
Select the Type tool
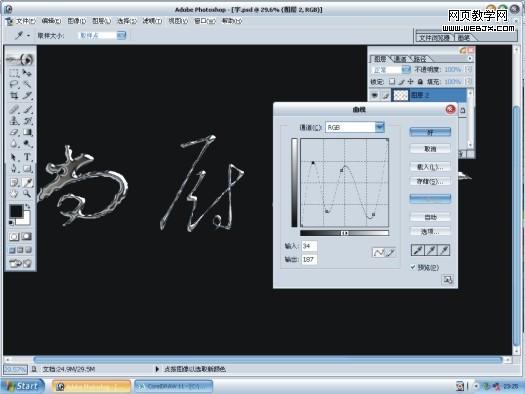click(x=27, y=157)
